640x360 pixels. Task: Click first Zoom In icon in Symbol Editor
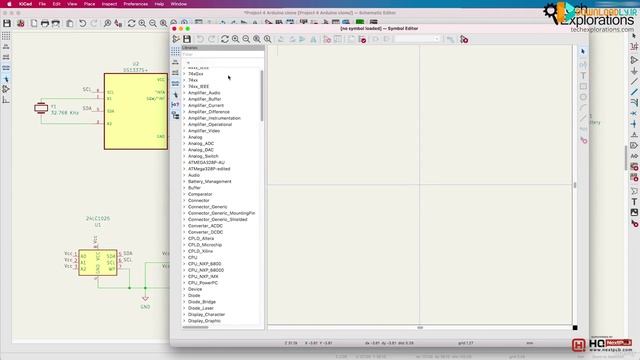click(236, 39)
